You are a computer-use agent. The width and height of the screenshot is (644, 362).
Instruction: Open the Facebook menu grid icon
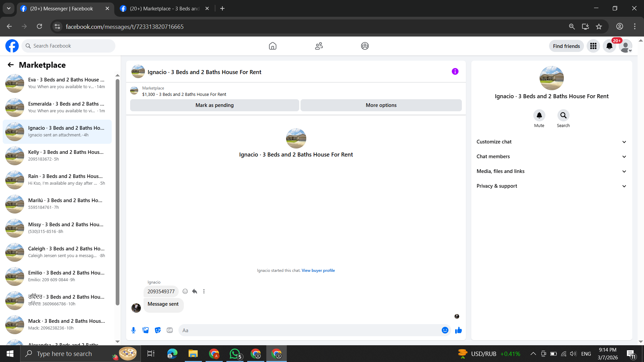(593, 46)
